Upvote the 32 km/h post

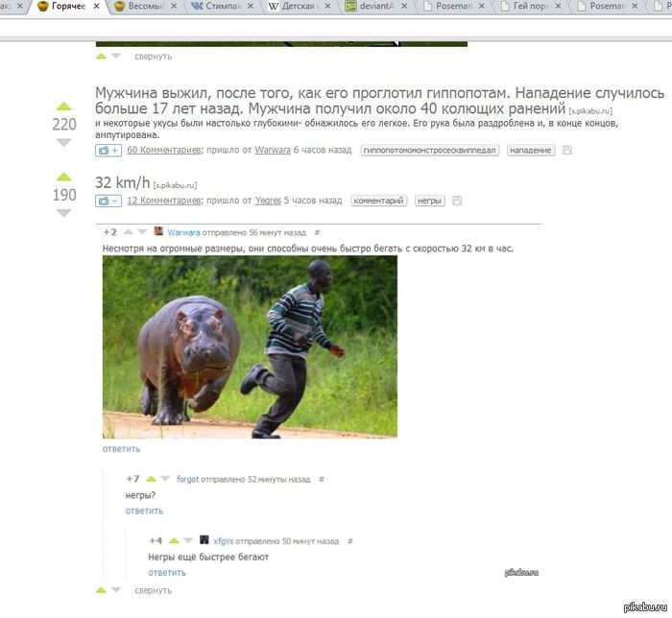pos(63,177)
